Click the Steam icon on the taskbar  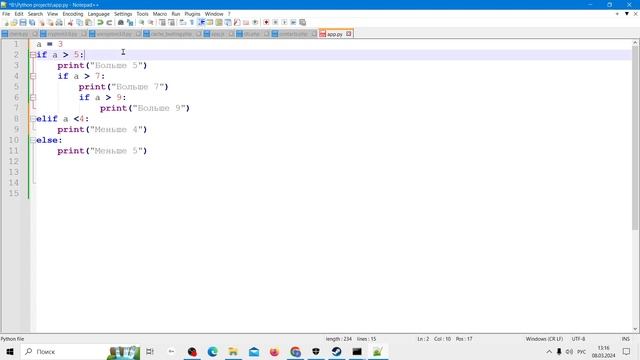[336, 351]
